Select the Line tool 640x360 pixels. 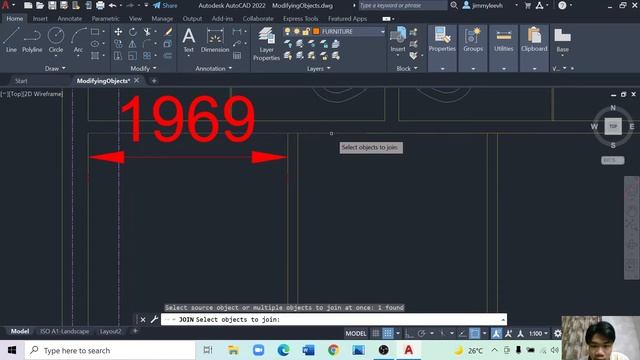(11, 40)
